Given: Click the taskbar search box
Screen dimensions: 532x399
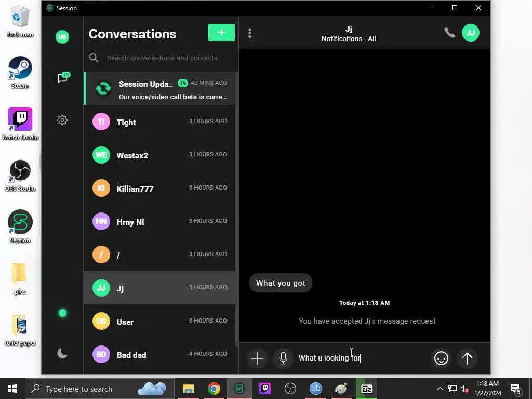Looking at the screenshot, I should coord(100,389).
